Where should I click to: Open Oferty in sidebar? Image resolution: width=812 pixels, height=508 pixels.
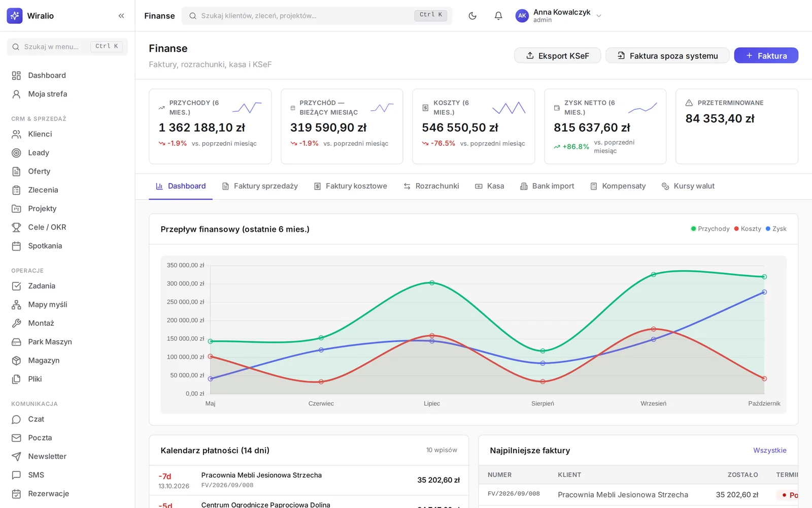(67, 171)
